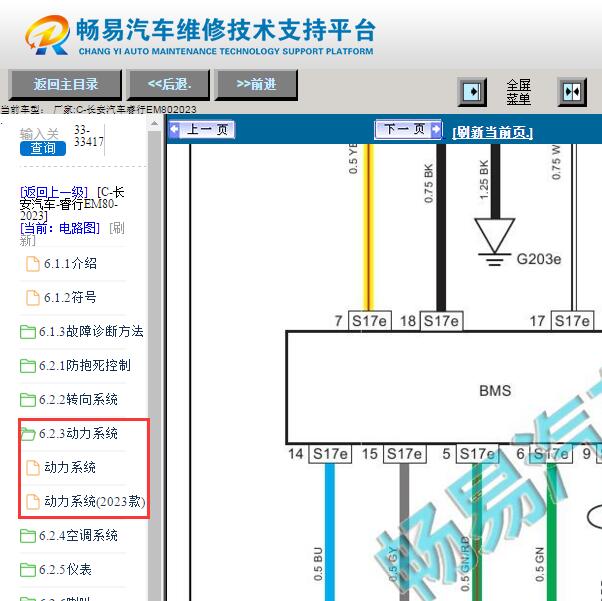Open 6.1.1介绍 document

tap(70, 264)
